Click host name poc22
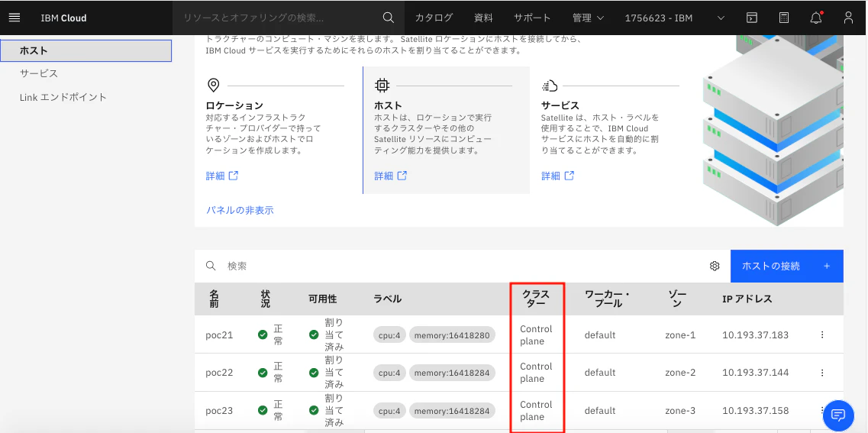The width and height of the screenshot is (868, 433). point(218,373)
